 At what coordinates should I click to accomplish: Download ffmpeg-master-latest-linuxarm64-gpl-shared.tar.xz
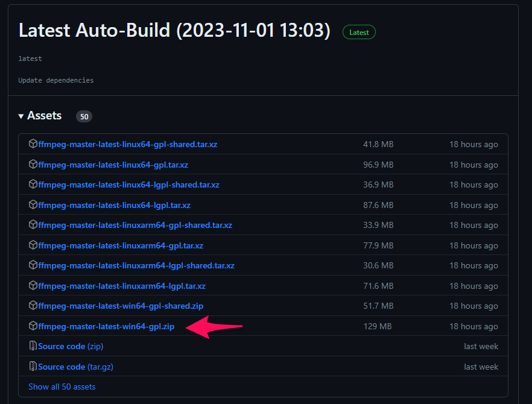click(135, 226)
